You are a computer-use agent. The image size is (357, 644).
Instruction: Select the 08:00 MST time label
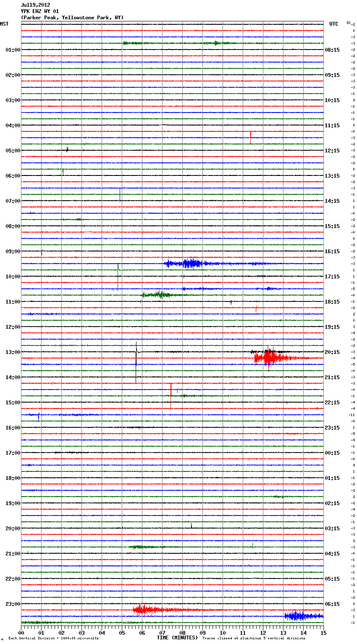[x=13, y=226]
